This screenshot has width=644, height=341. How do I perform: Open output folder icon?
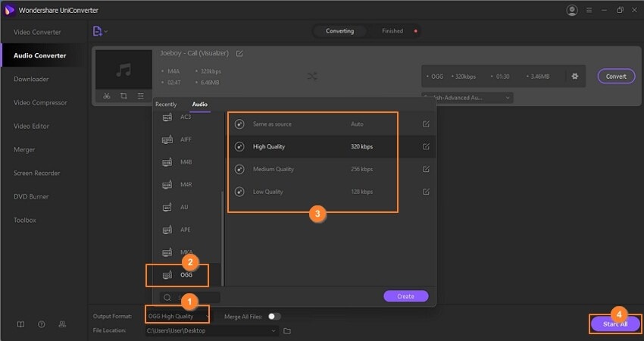point(287,330)
